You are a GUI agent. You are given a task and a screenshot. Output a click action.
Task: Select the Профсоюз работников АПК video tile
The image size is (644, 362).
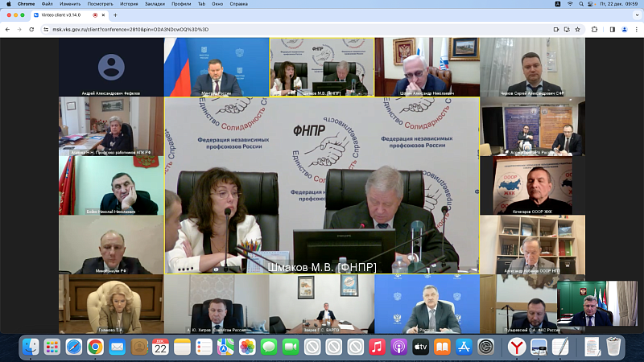[x=111, y=126]
